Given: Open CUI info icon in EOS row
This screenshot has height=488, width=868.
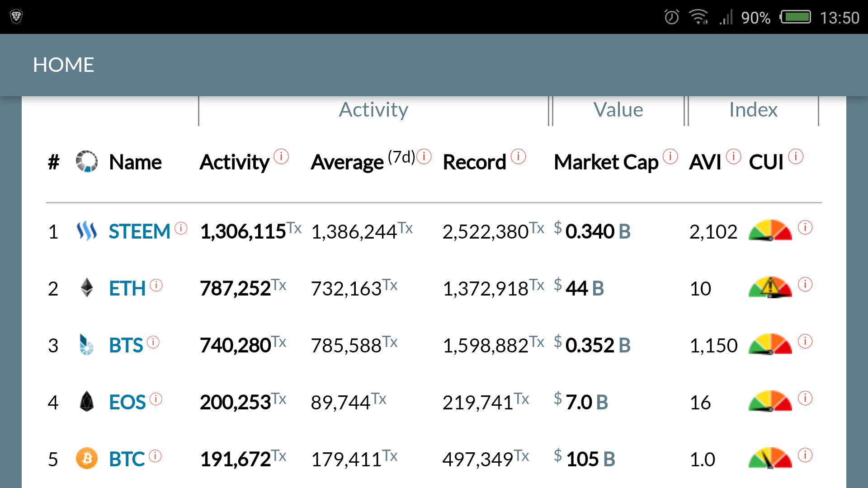Looking at the screenshot, I should point(805,398).
